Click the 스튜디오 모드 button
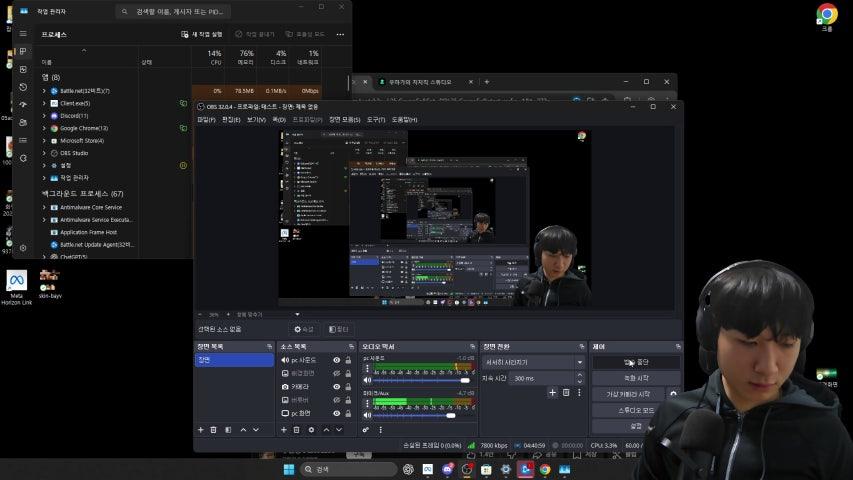This screenshot has height=480, width=853. click(x=636, y=410)
